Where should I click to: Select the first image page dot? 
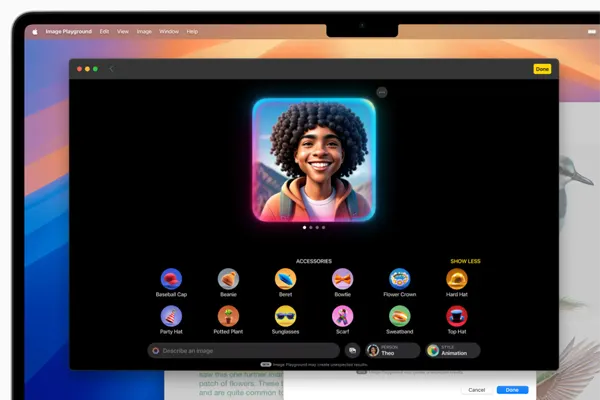click(305, 227)
